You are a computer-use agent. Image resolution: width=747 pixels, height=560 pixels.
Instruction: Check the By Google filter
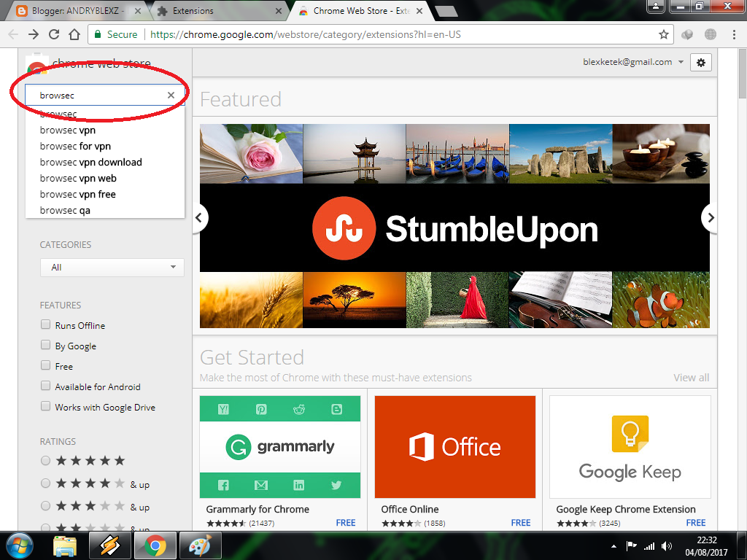click(45, 345)
